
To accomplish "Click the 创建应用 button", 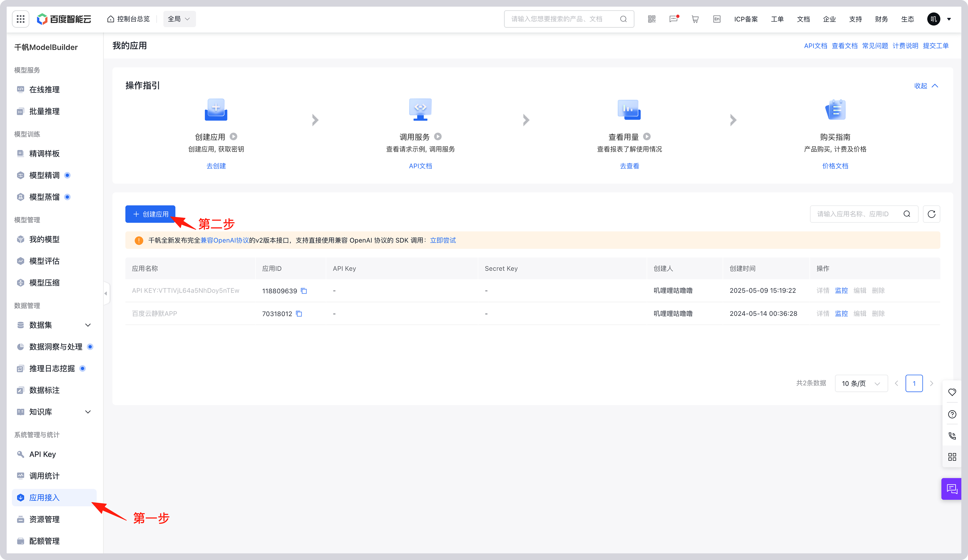I will tap(150, 214).
